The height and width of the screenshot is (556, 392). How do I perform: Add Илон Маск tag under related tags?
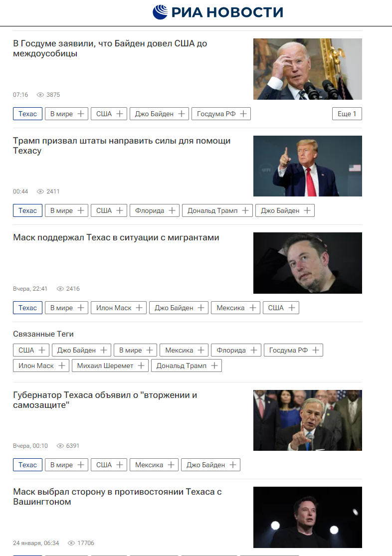tap(61, 366)
